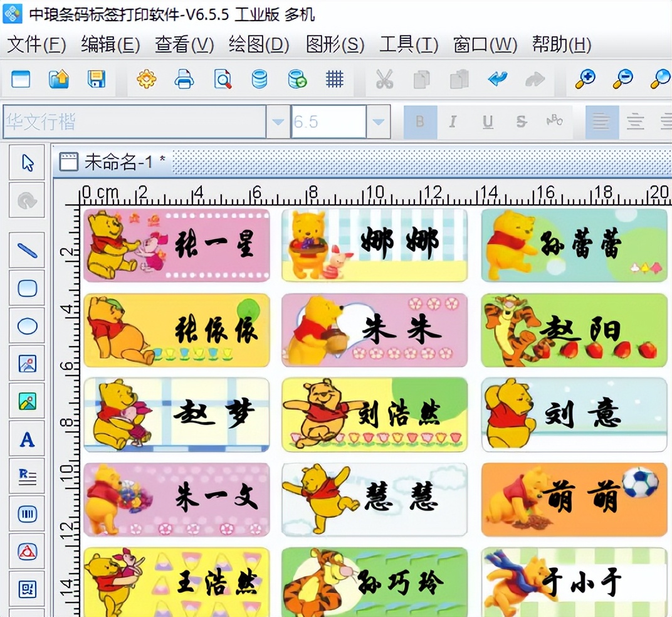Click the print icon

click(184, 80)
